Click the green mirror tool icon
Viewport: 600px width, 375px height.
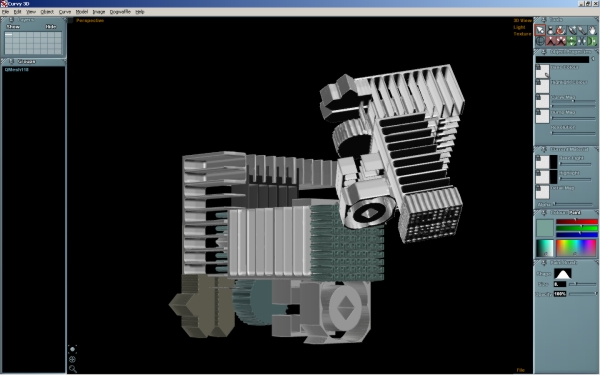point(592,41)
